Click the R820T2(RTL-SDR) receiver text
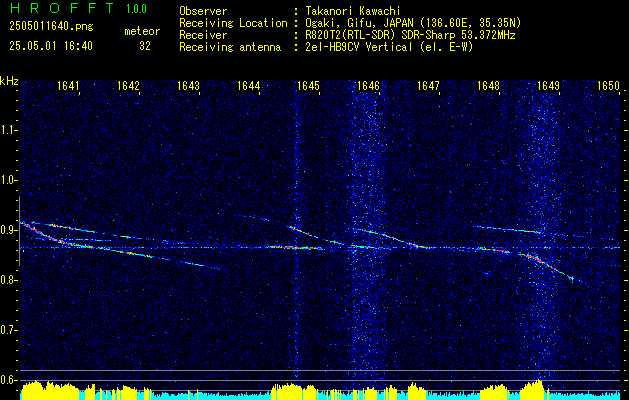The width and height of the screenshot is (629, 400). [410, 35]
